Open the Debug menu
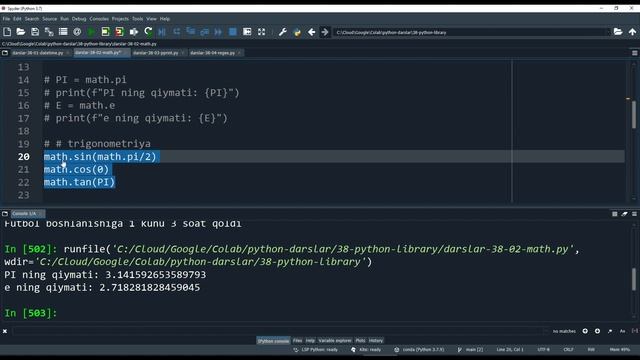640x360 pixels. click(x=79, y=19)
